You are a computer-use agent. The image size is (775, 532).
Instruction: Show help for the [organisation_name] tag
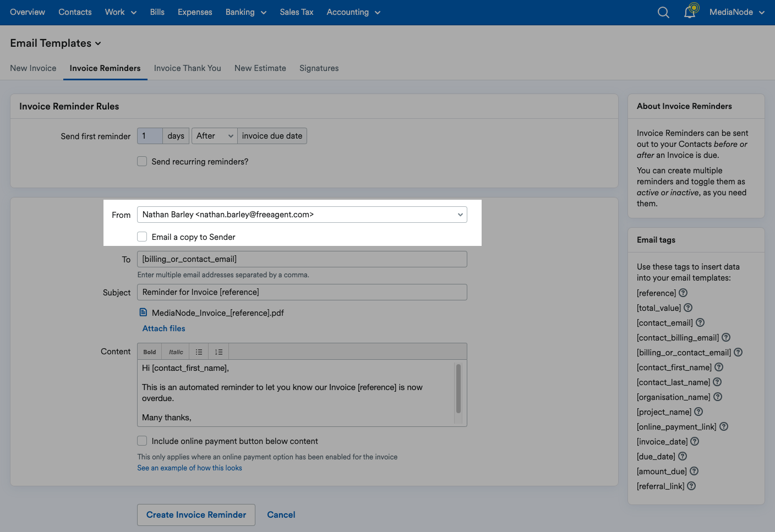tap(718, 397)
